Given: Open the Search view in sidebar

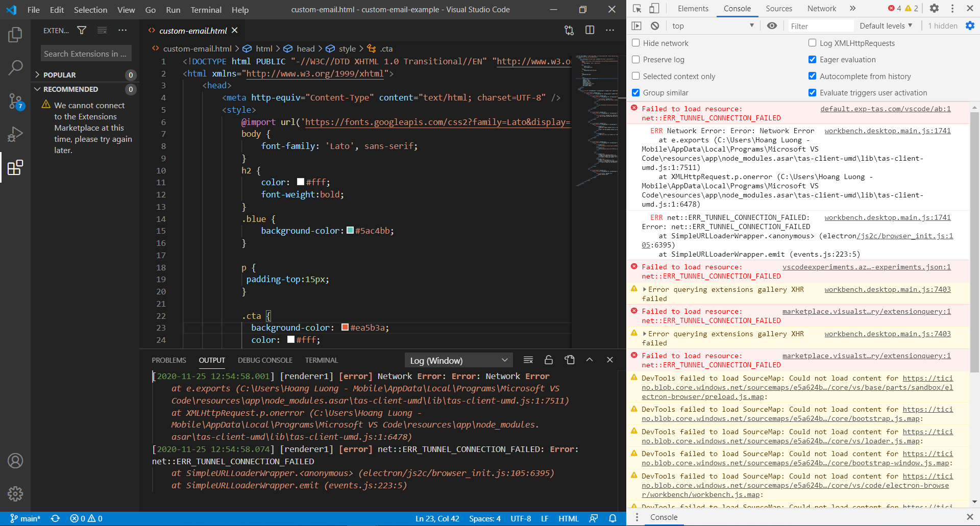Looking at the screenshot, I should click(x=15, y=67).
